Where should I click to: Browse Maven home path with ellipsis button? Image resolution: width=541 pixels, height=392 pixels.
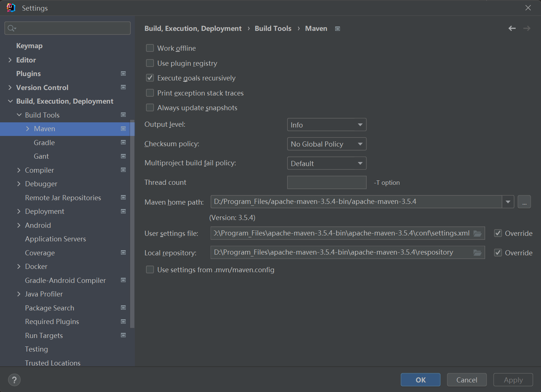pyautogui.click(x=524, y=202)
